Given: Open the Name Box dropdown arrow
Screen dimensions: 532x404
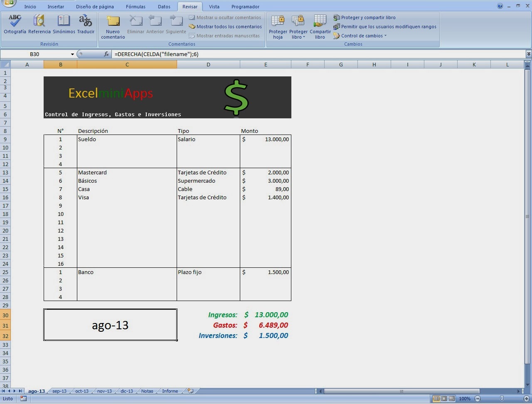Looking at the screenshot, I should pyautogui.click(x=72, y=54).
